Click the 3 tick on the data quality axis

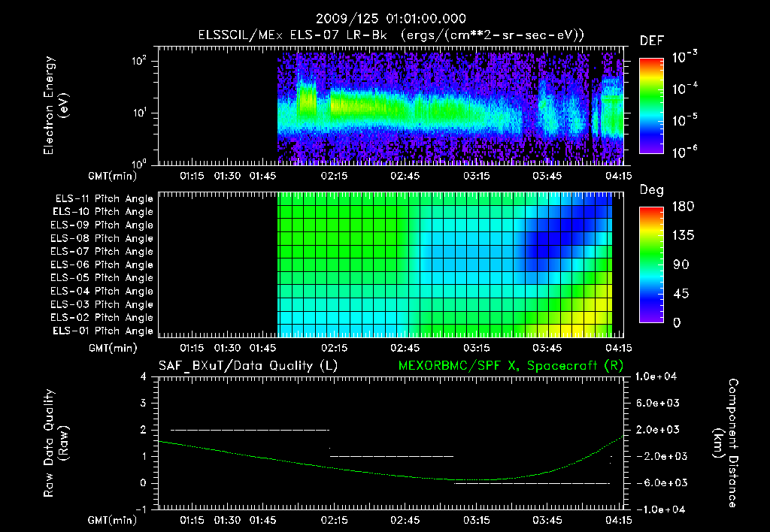[144, 403]
